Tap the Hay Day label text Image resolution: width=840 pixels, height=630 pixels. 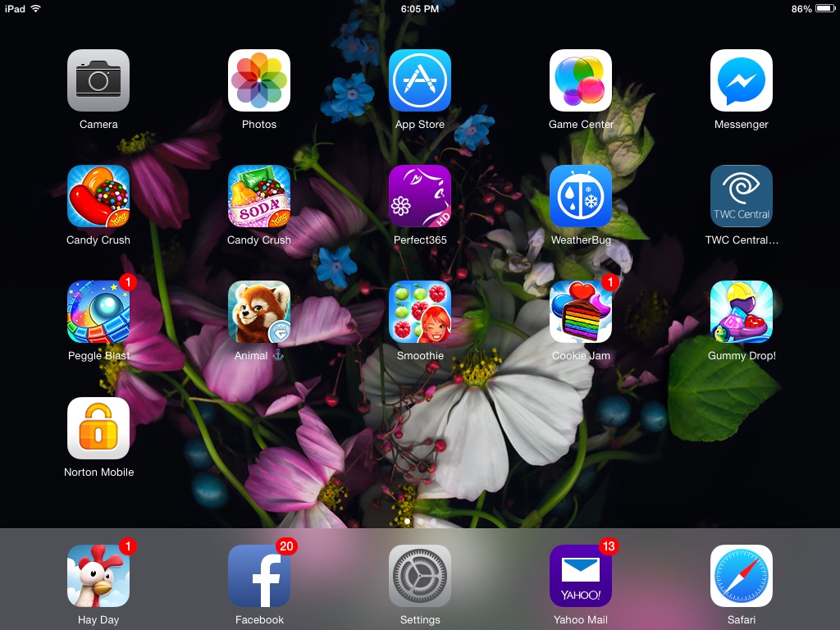tap(98, 620)
